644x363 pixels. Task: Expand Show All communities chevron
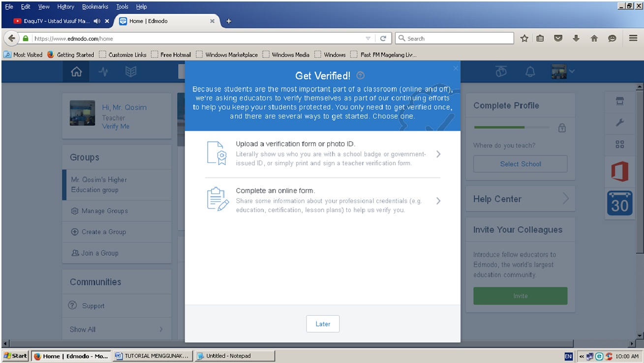[x=161, y=330]
